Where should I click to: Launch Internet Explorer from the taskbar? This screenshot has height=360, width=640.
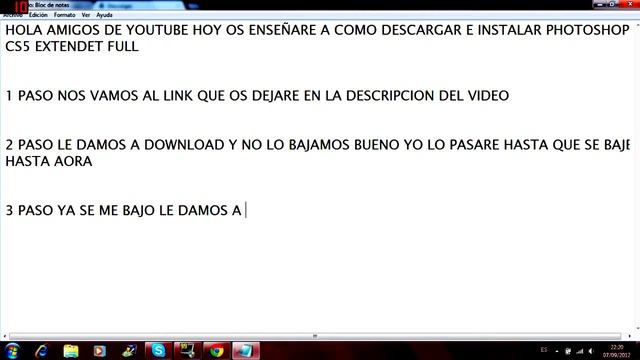[41, 351]
